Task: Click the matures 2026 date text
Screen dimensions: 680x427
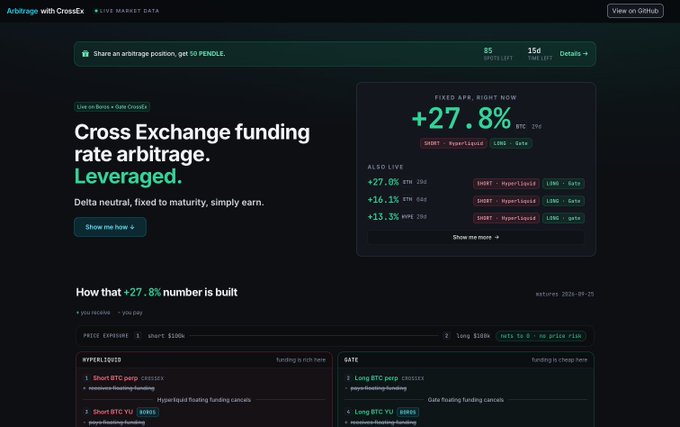Action: click(565, 294)
